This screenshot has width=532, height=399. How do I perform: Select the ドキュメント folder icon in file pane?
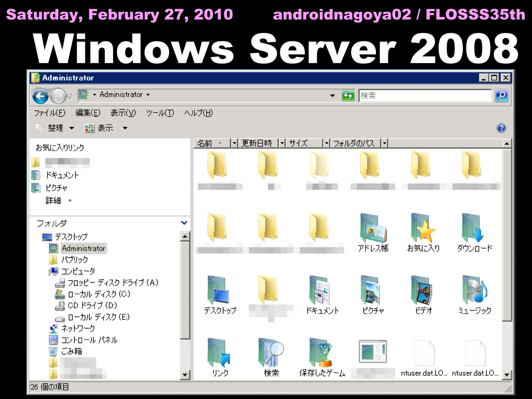322,295
